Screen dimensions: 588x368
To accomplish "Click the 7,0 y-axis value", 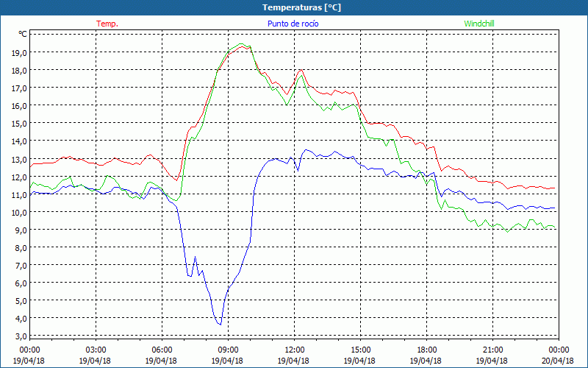I will coord(21,266).
